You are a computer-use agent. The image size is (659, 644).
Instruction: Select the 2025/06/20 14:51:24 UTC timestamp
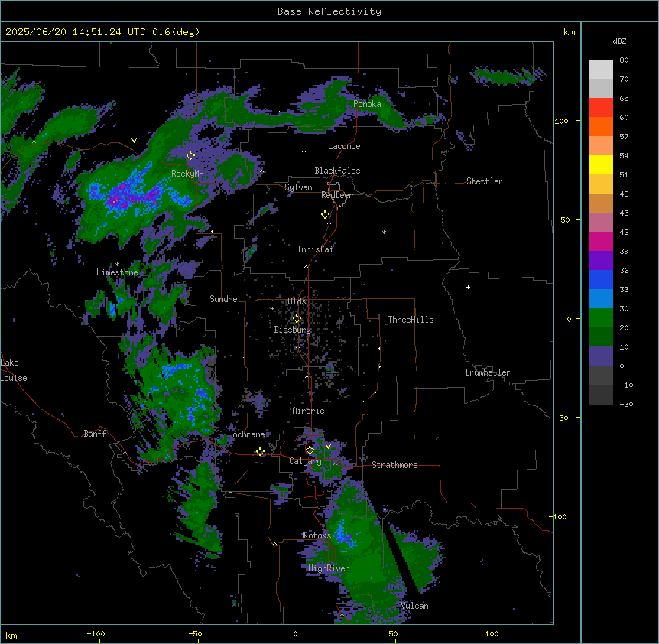coord(102,32)
